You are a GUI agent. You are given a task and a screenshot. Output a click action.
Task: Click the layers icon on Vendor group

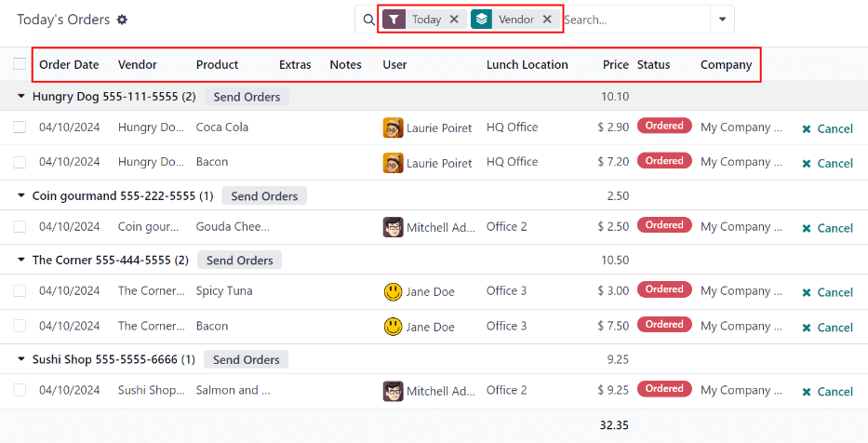click(x=482, y=20)
